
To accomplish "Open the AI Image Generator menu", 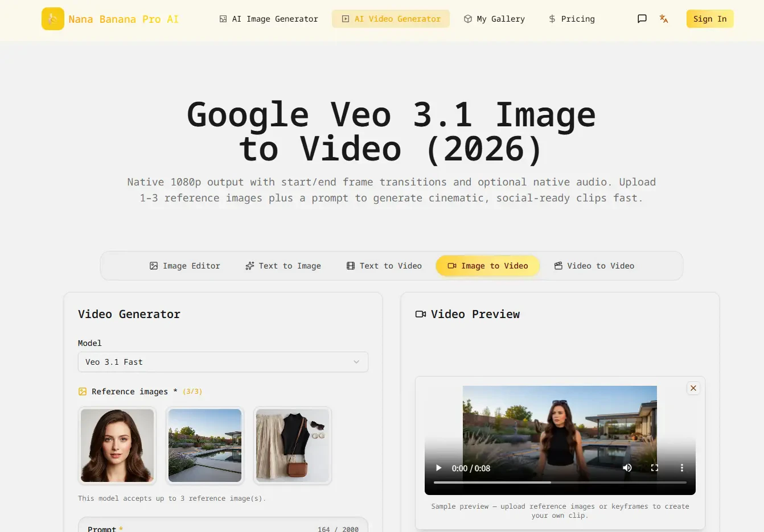I will coord(269,19).
